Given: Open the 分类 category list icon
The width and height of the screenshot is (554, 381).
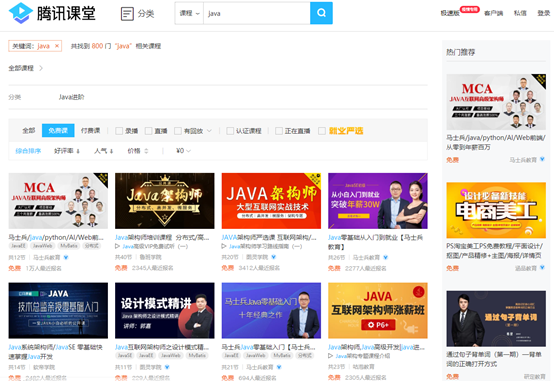Looking at the screenshot, I should (x=127, y=14).
